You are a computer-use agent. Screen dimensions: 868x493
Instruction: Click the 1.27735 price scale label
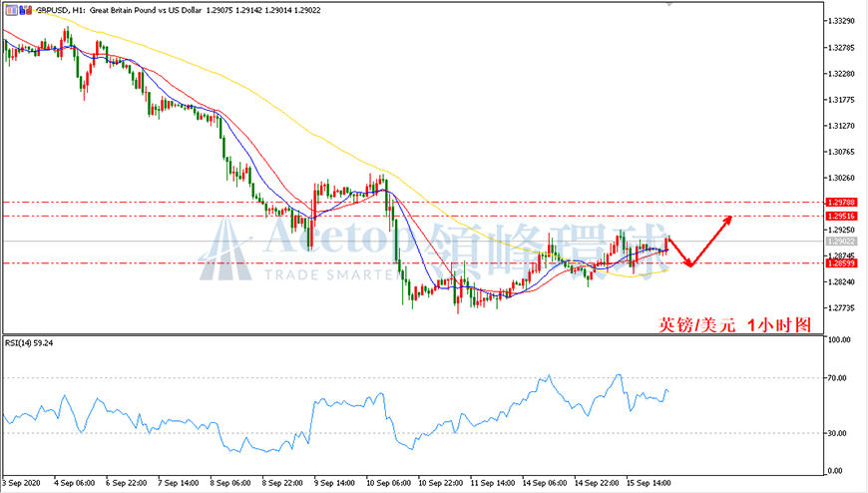pos(840,308)
